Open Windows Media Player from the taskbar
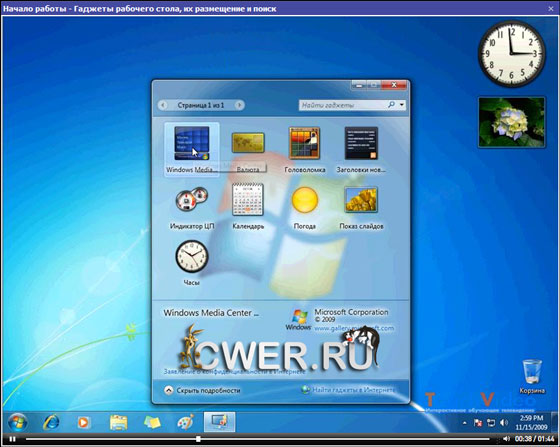 (83, 423)
